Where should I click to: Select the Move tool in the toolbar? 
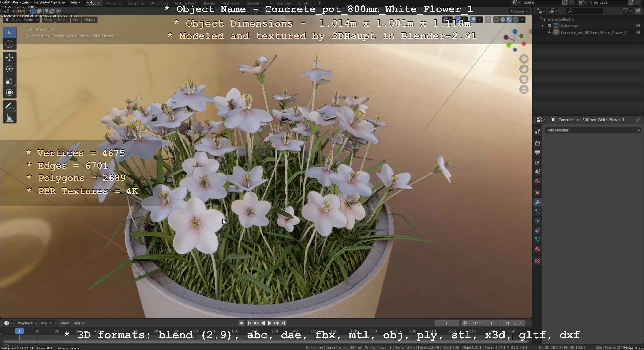pos(10,57)
